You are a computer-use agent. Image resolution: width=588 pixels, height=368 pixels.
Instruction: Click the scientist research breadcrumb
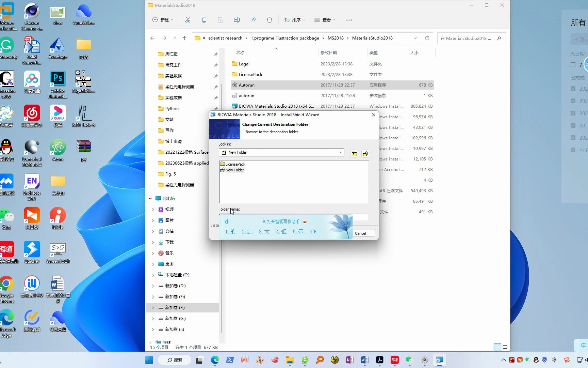coord(225,38)
